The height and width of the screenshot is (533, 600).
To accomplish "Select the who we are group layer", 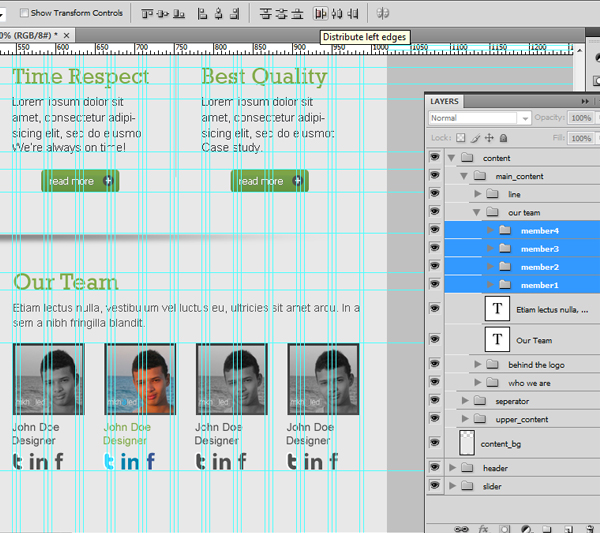I will [x=522, y=383].
